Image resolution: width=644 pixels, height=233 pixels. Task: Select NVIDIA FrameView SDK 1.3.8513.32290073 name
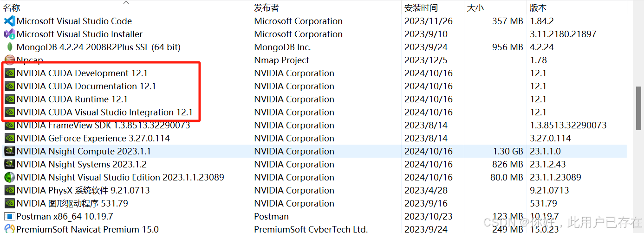tap(103, 125)
